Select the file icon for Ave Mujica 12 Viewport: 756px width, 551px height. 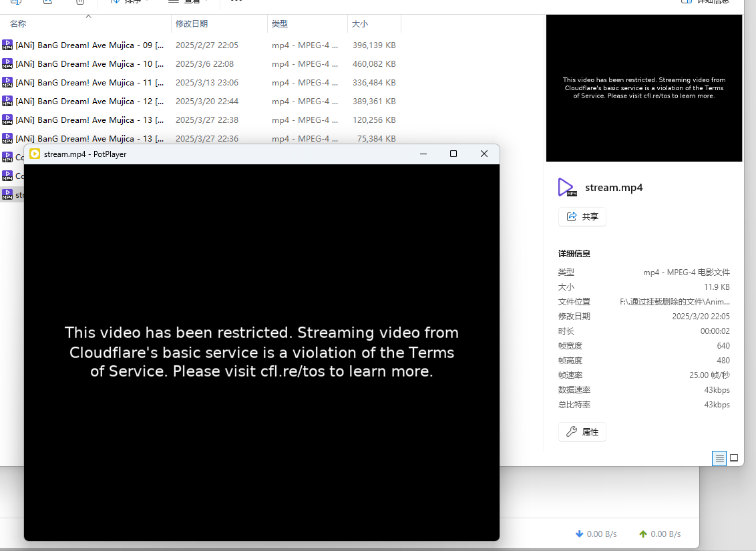coord(7,102)
